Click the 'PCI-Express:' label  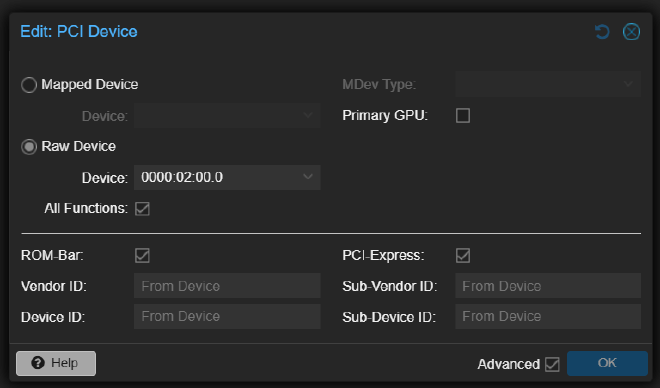(383, 255)
